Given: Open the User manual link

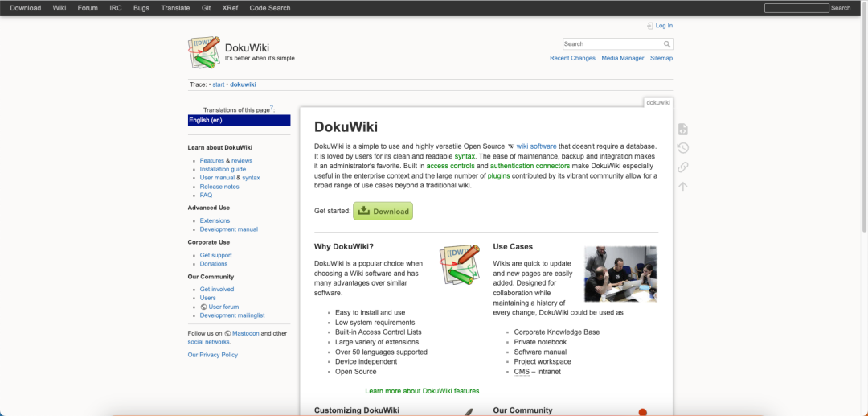Looking at the screenshot, I should (217, 178).
